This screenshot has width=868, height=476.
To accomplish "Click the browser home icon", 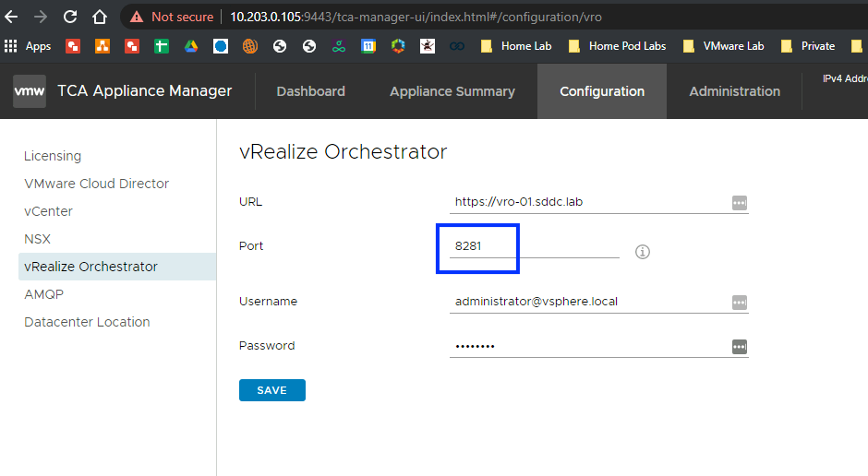I will 100,17.
